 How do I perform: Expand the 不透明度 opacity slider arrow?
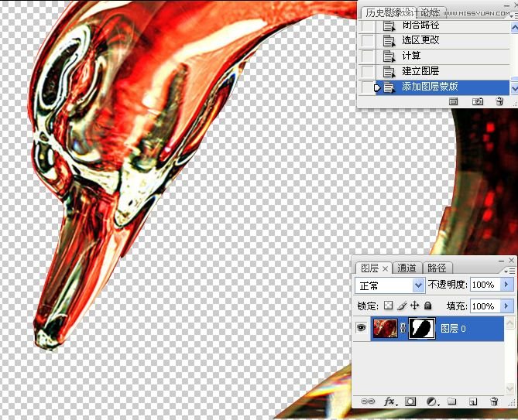tap(507, 285)
